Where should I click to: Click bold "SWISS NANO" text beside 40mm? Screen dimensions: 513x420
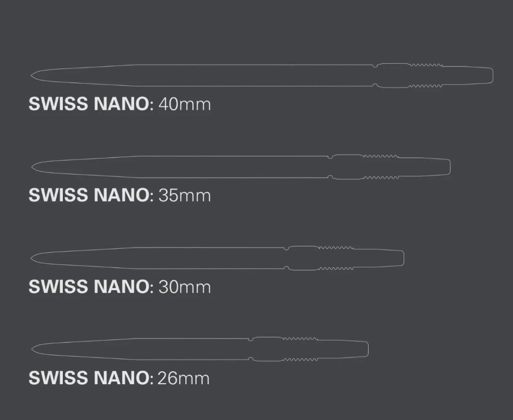(89, 104)
